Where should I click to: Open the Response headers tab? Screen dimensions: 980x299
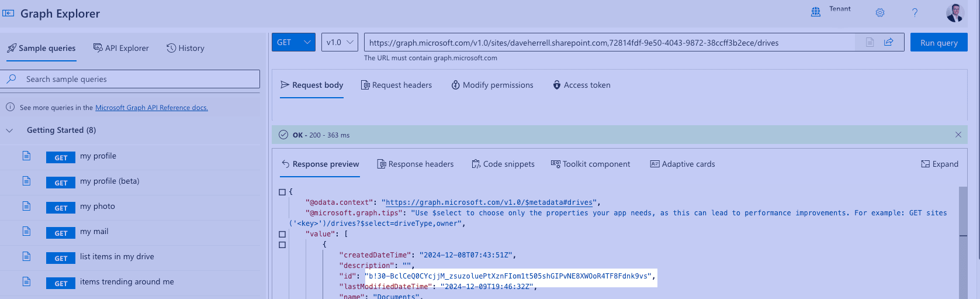click(415, 164)
